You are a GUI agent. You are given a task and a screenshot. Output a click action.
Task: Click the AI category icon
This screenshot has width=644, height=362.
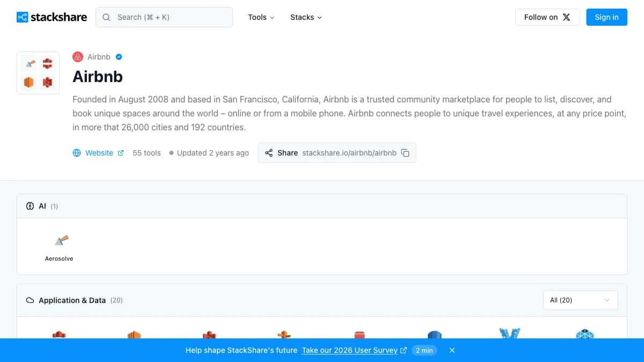pos(30,206)
